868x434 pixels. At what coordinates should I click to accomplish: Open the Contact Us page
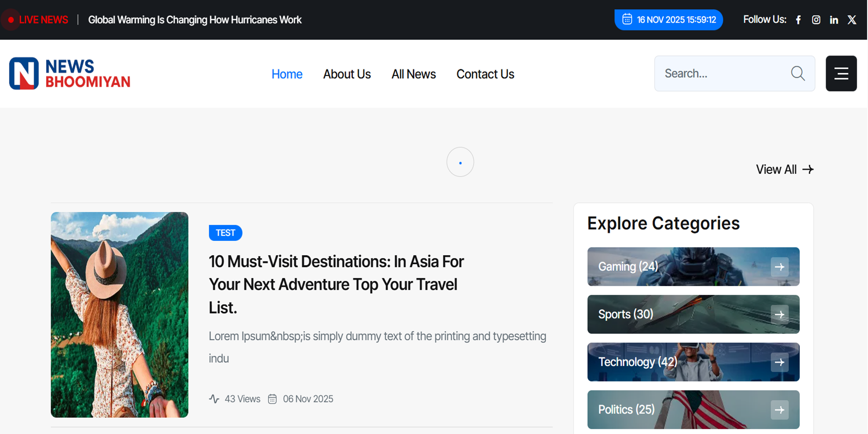[485, 74]
